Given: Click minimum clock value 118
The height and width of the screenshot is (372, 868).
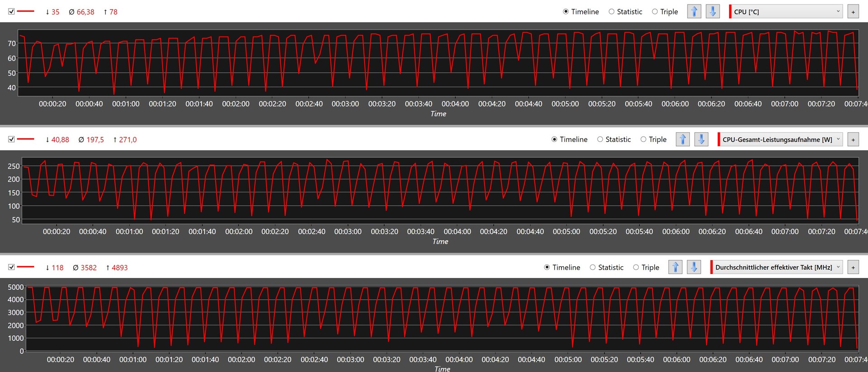Looking at the screenshot, I should coord(57,268).
